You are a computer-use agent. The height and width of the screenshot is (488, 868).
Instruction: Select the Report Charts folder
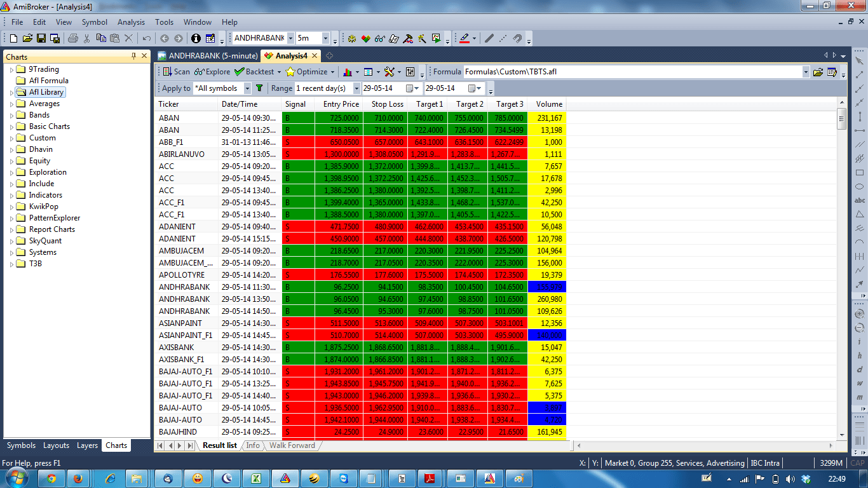point(52,229)
